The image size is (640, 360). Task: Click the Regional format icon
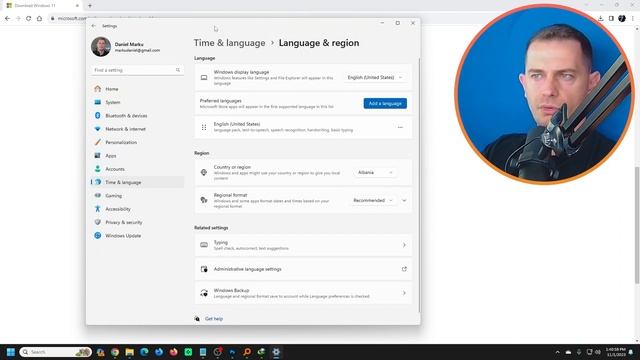coord(204,200)
